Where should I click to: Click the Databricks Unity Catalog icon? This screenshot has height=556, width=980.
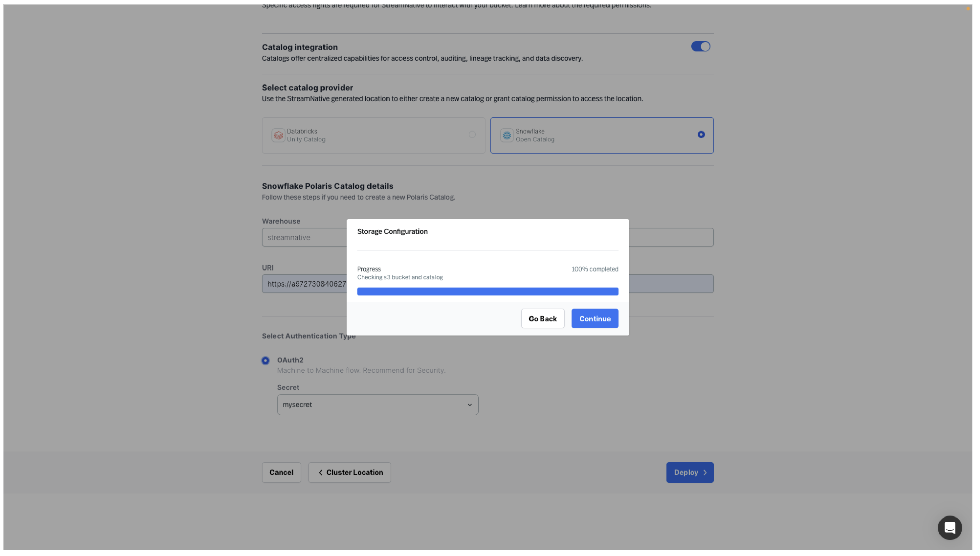pyautogui.click(x=277, y=135)
